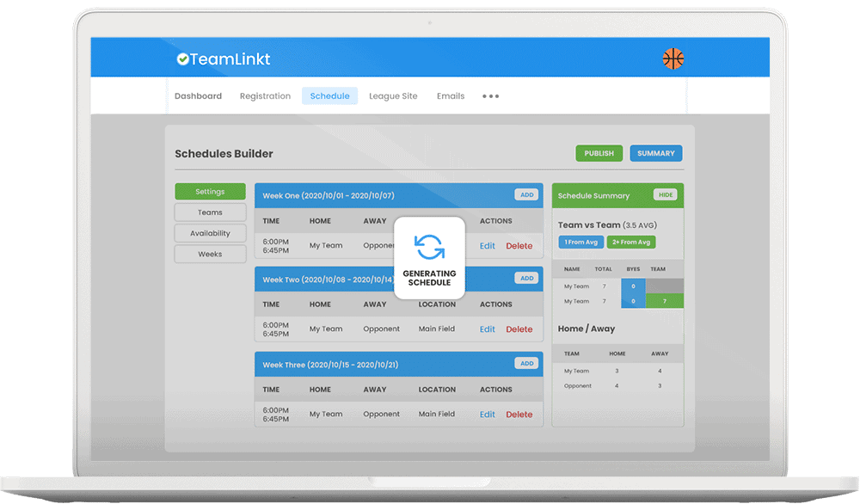Click the blue Summary button
The image size is (860, 504).
coord(656,154)
